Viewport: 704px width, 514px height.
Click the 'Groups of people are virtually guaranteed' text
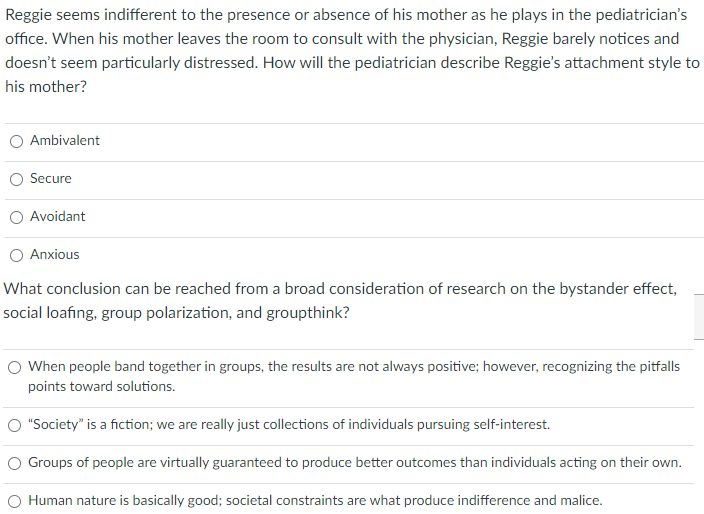point(355,462)
